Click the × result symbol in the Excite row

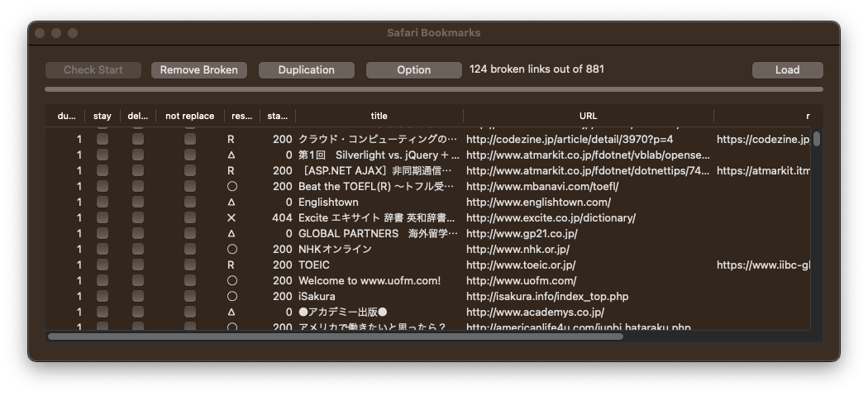231,218
